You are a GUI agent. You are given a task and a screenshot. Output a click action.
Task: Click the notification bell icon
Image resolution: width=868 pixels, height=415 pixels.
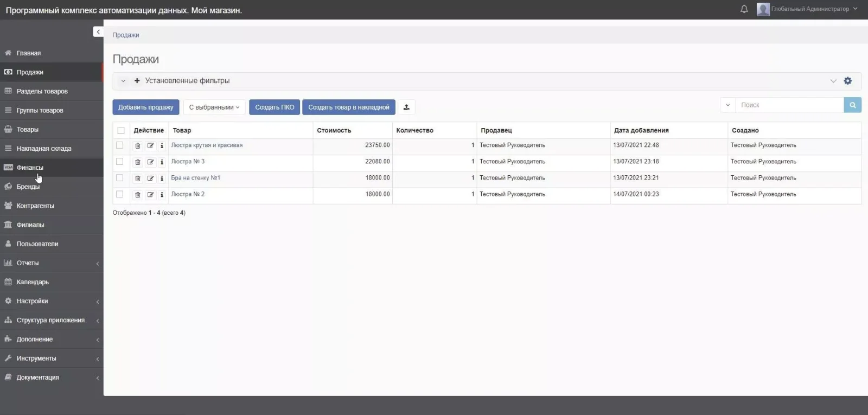(744, 9)
